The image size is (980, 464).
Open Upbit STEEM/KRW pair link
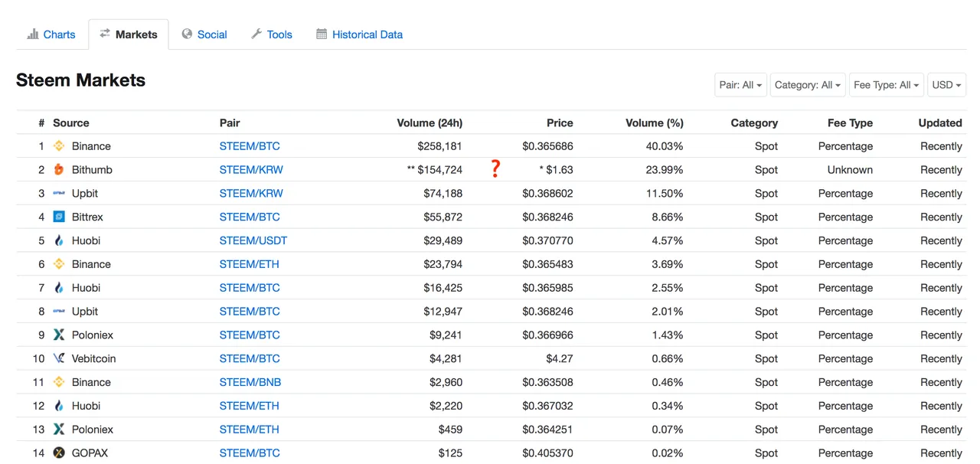click(251, 194)
